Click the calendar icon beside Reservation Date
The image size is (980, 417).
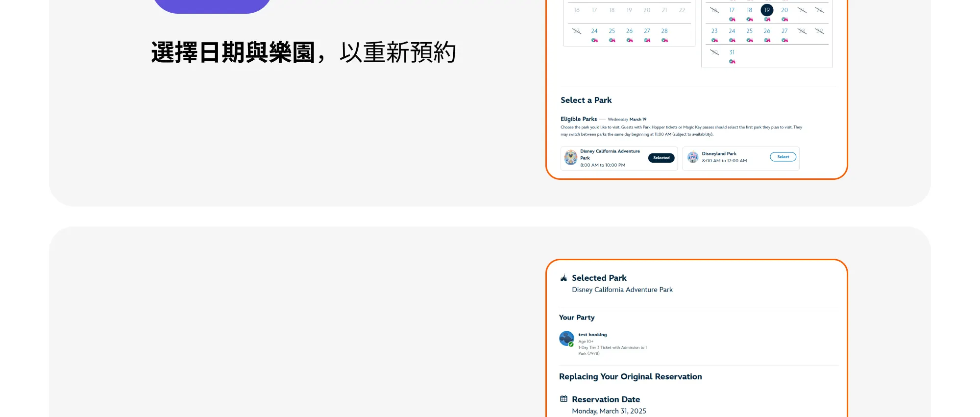pyautogui.click(x=563, y=399)
